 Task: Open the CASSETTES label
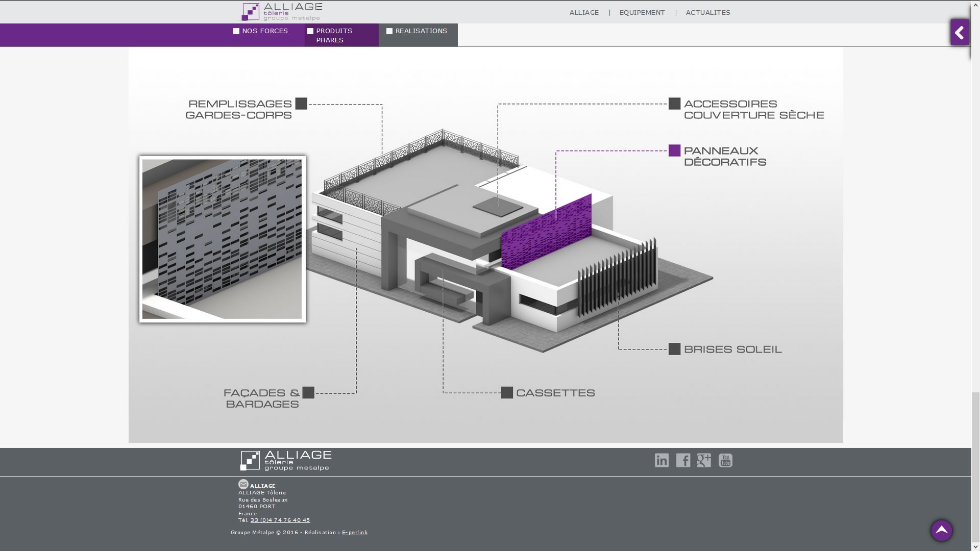click(x=555, y=393)
